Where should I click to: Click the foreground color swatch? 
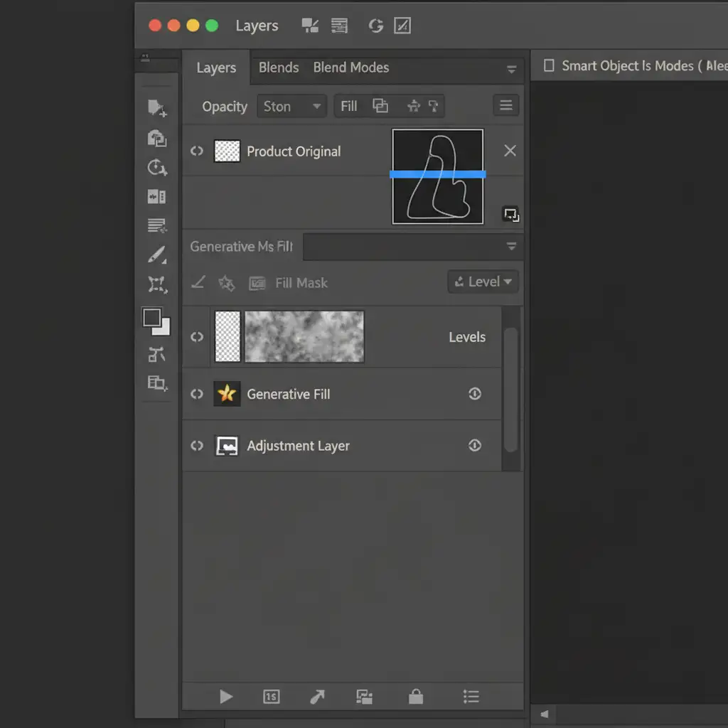(x=152, y=318)
